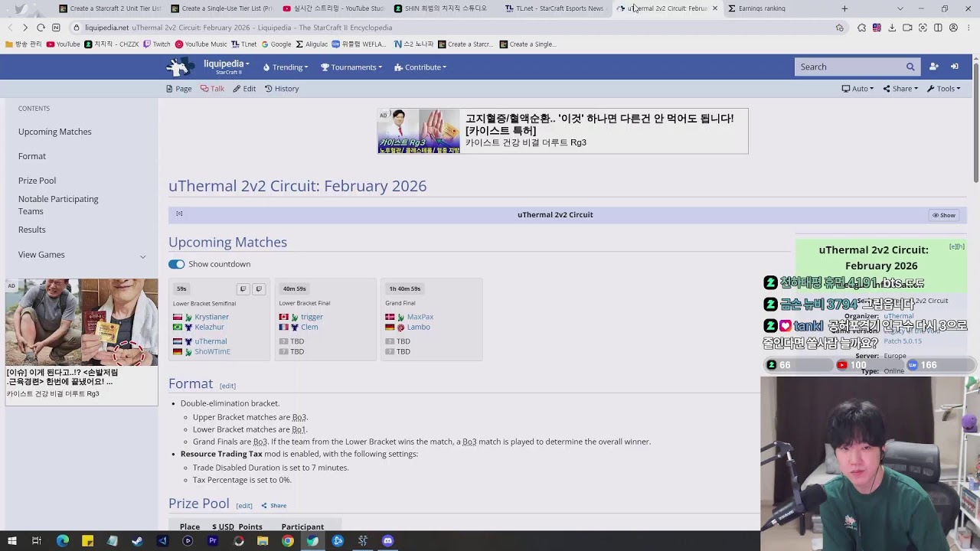This screenshot has height=551, width=980.
Task: Click the Liquipedia search magnifier icon
Action: 910,67
